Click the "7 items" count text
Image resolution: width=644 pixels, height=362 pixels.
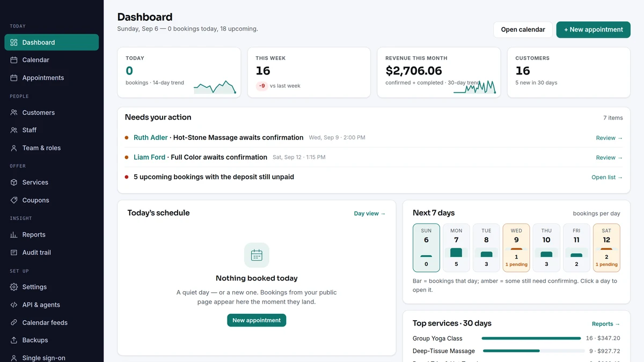pyautogui.click(x=613, y=118)
